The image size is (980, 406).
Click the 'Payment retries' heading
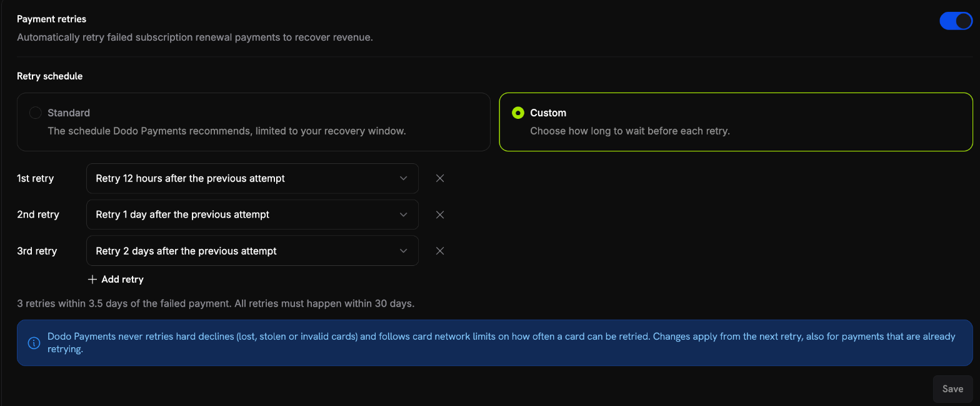[x=52, y=19]
